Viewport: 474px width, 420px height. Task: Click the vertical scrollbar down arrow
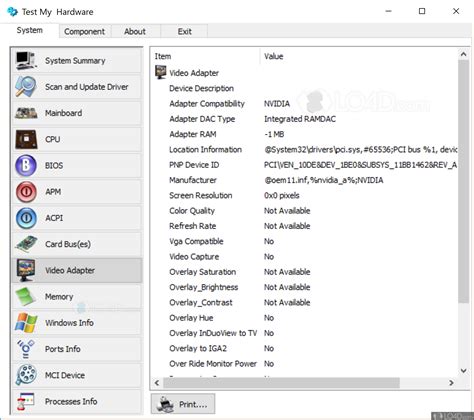tap(463, 371)
